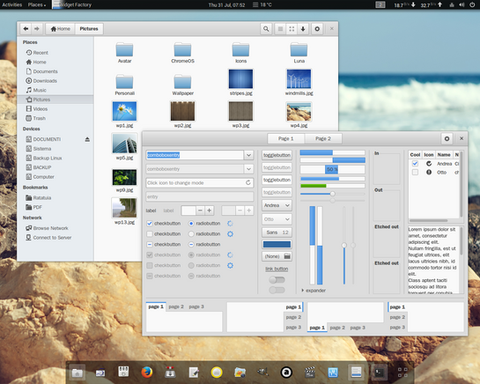Follow the link button
The height and width of the screenshot is (384, 480).
[x=277, y=269]
